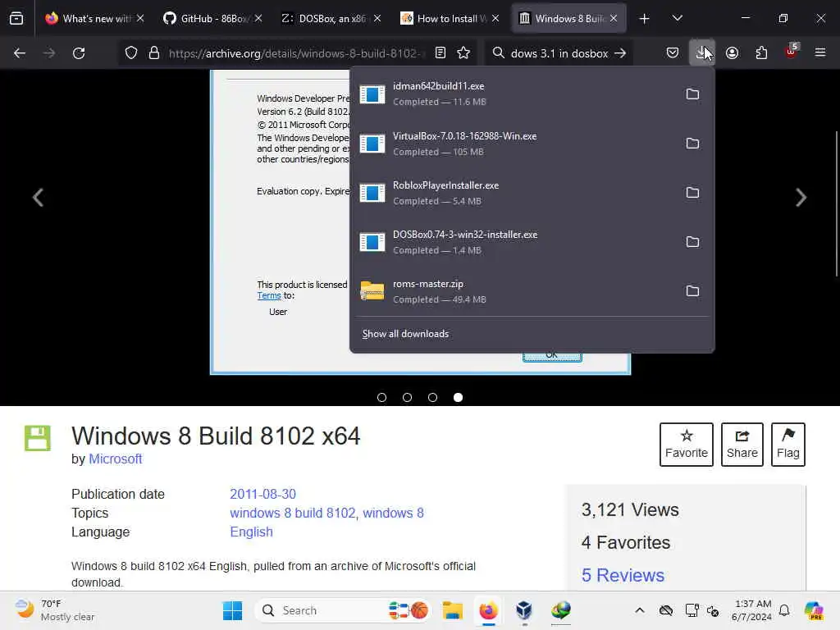Viewport: 840px width, 630px height.
Task: Open tracking protection shield icon
Action: click(131, 53)
